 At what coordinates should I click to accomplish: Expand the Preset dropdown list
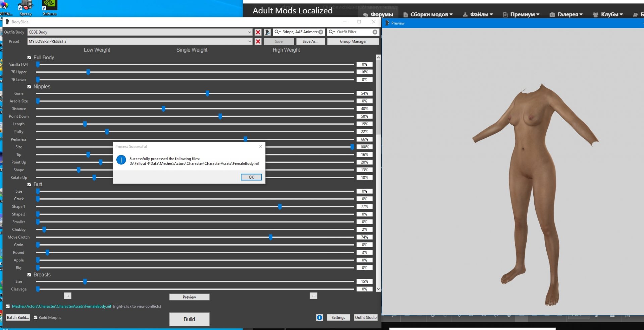coord(250,42)
